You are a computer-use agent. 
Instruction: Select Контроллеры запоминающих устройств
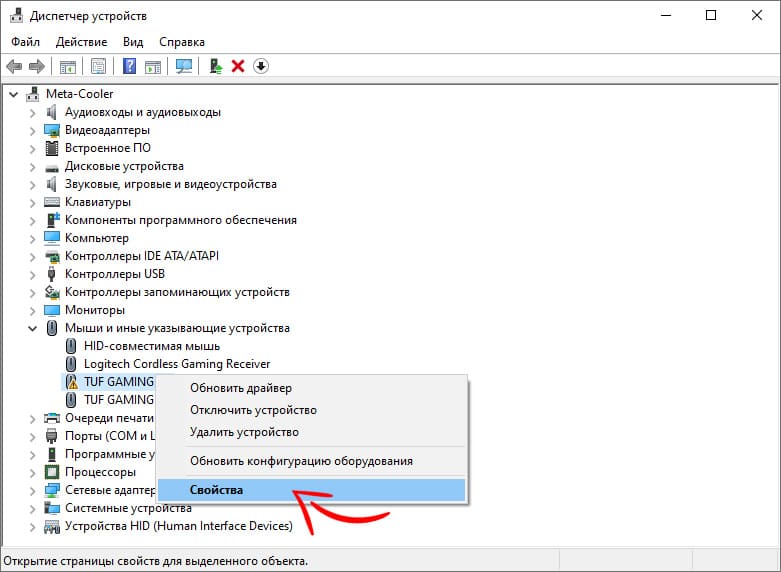click(x=177, y=292)
